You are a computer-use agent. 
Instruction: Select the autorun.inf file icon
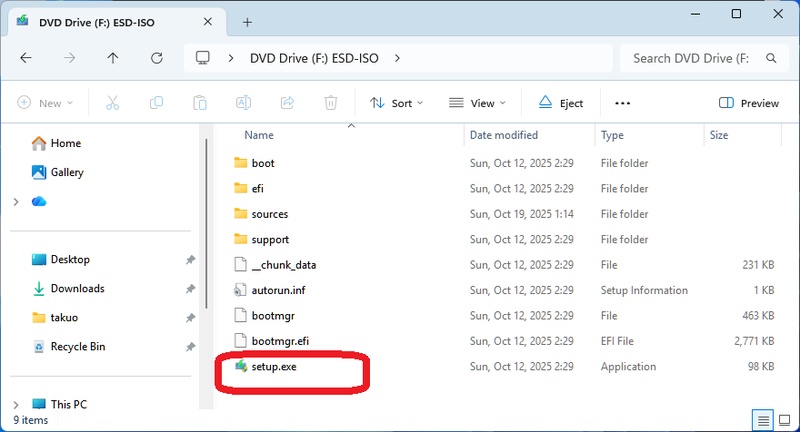pyautogui.click(x=240, y=290)
